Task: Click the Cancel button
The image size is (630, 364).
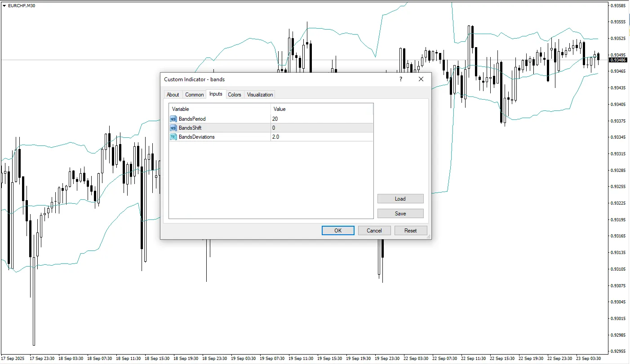Action: click(x=374, y=230)
